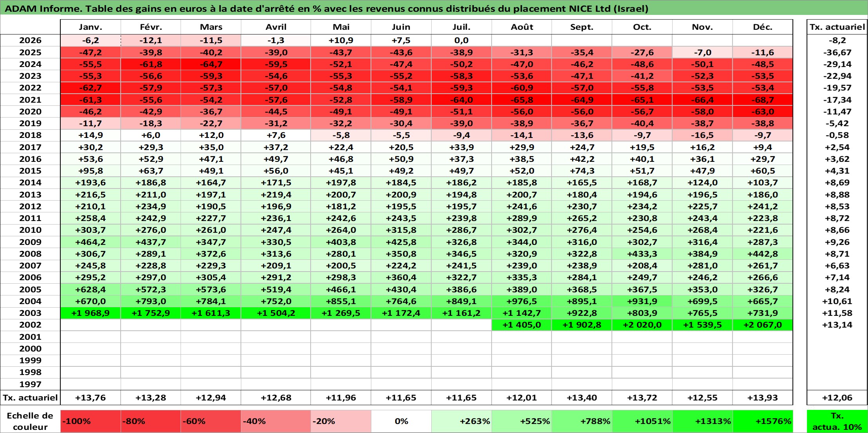The height and width of the screenshot is (433, 868).
Task: Select the Oct. column header
Action: tap(642, 27)
